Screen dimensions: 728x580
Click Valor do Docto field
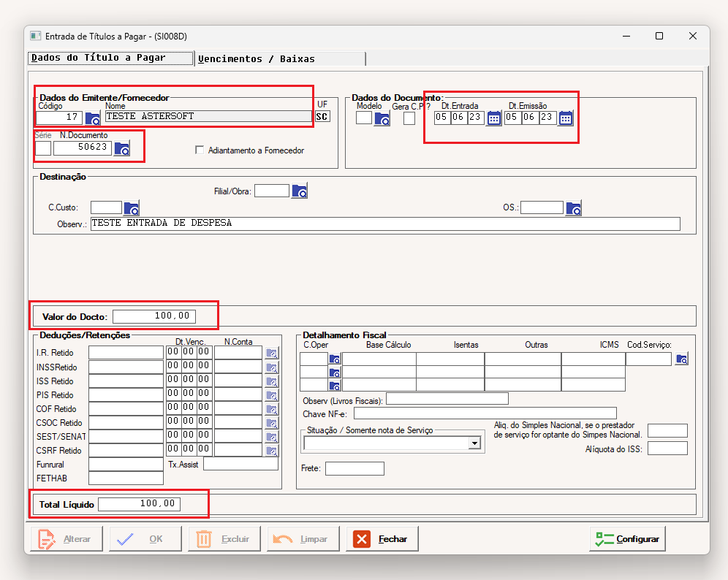154,316
